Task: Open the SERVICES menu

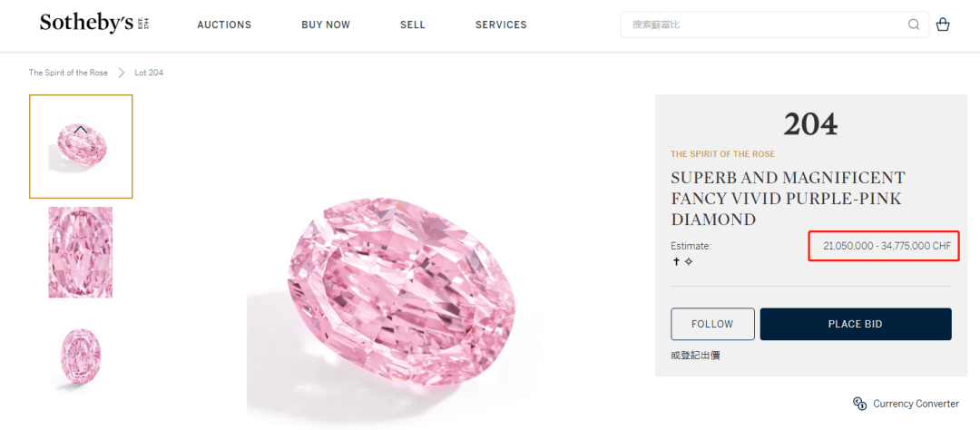Action: tap(501, 24)
